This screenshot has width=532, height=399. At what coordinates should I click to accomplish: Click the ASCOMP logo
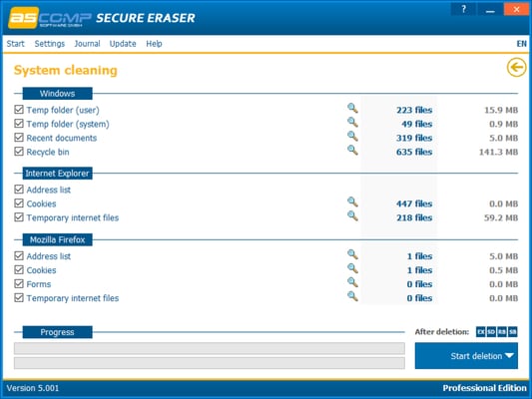(50, 18)
